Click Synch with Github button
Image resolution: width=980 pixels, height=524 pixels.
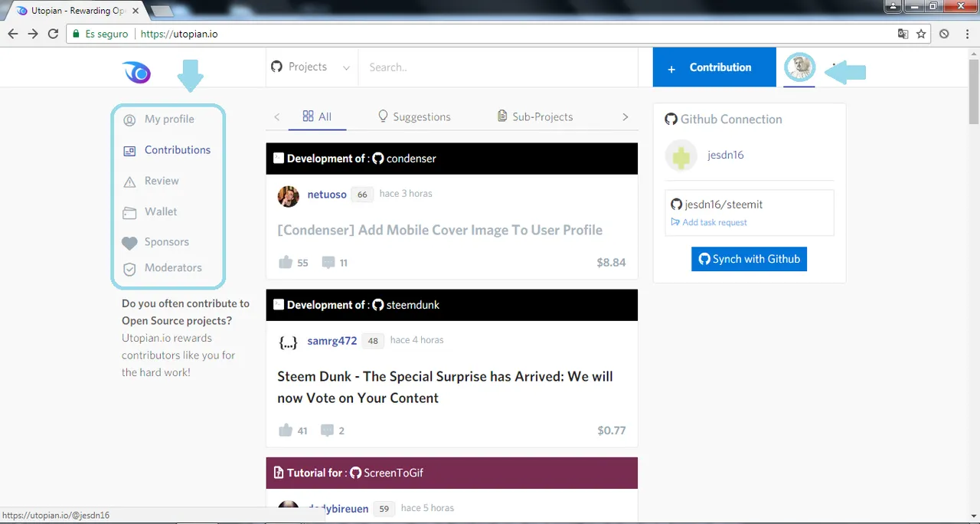[x=749, y=259]
